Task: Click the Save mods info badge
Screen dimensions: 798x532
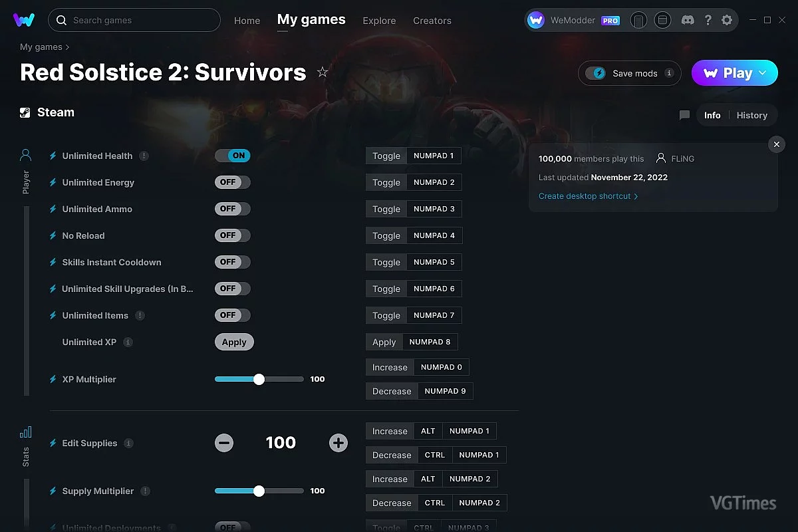Action: click(x=669, y=73)
